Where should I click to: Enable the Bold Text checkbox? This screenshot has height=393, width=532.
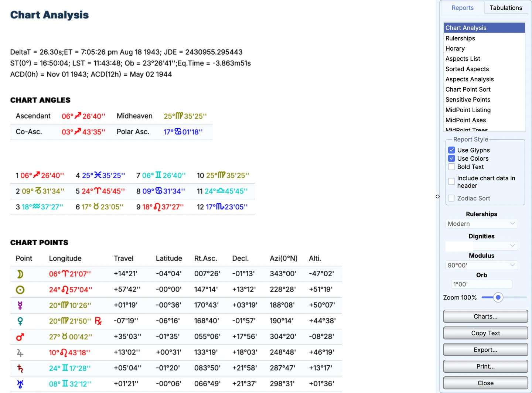click(451, 167)
